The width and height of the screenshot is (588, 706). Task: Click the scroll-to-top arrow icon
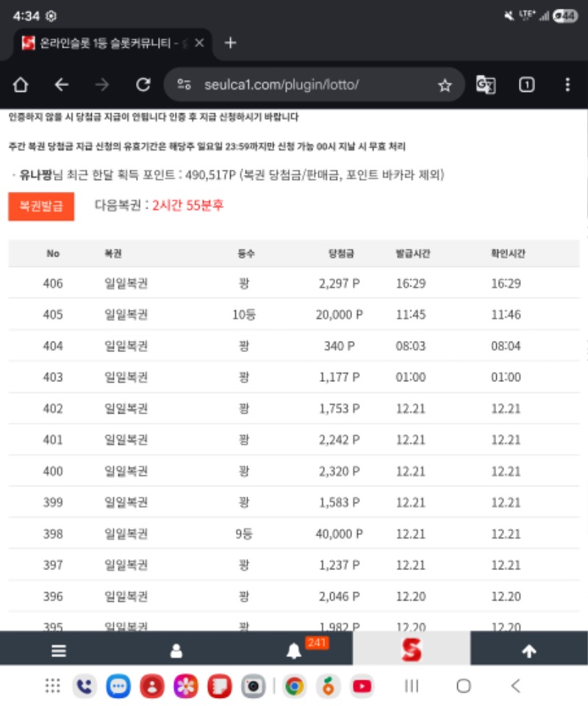pyautogui.click(x=528, y=651)
